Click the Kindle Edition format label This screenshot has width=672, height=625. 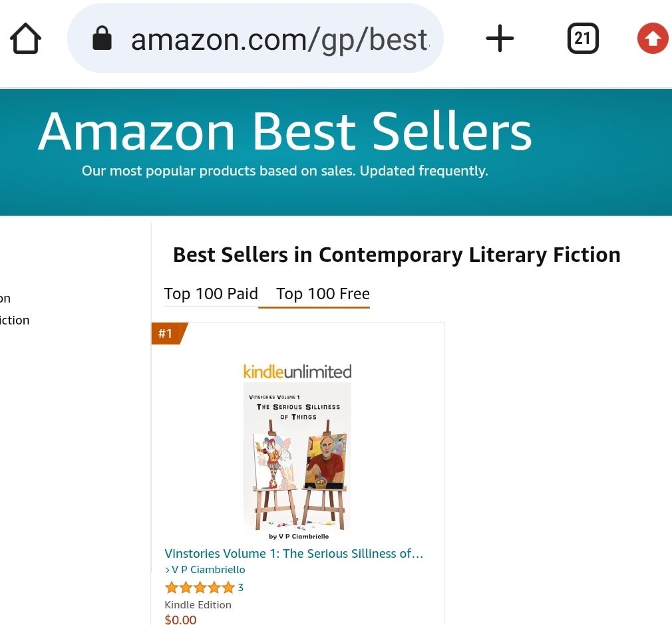[x=198, y=604]
